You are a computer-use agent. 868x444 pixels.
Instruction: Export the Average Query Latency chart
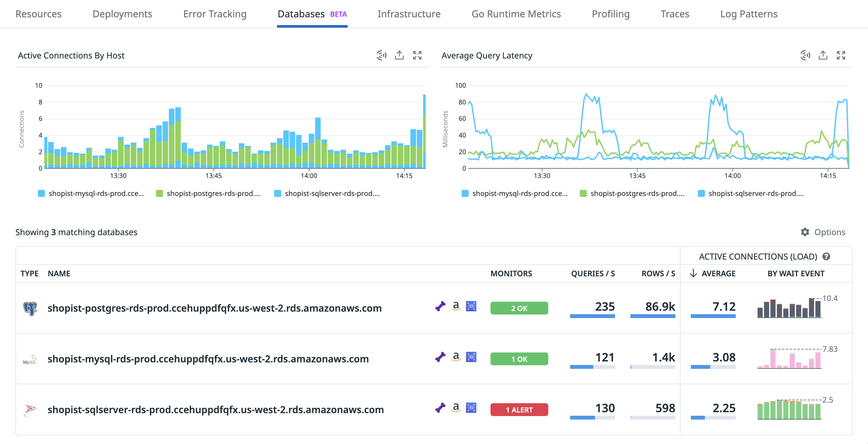click(x=822, y=55)
